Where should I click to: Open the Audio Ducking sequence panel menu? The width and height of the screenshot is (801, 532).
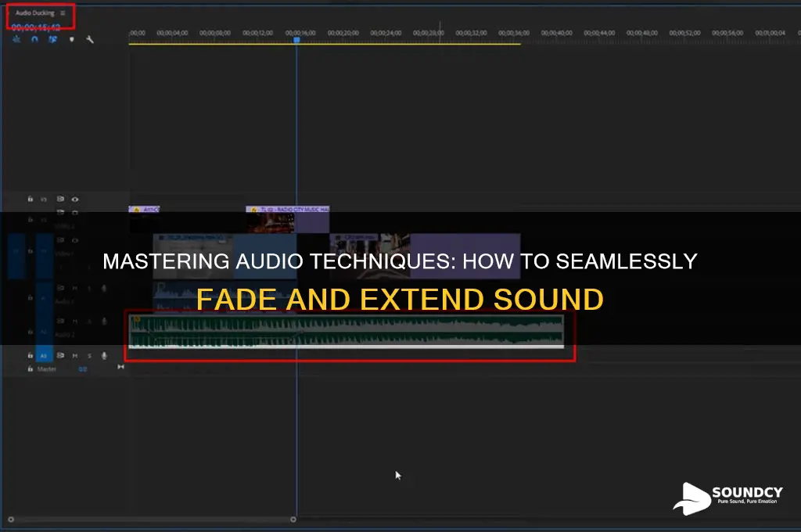click(63, 13)
